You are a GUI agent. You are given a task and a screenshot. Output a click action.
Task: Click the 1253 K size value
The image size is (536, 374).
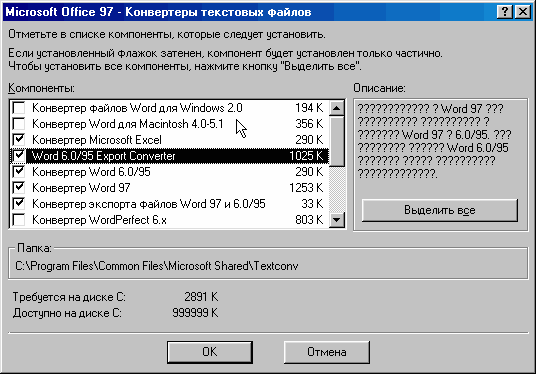[x=306, y=188]
